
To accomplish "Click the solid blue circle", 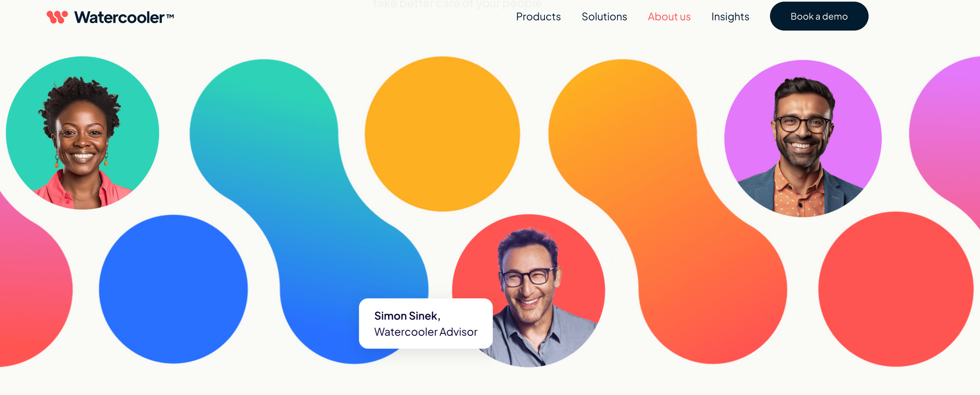I will tap(174, 289).
